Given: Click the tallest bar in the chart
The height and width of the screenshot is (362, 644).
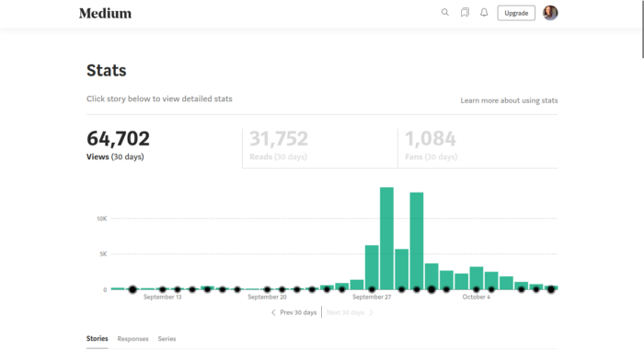Looking at the screenshot, I should click(386, 239).
